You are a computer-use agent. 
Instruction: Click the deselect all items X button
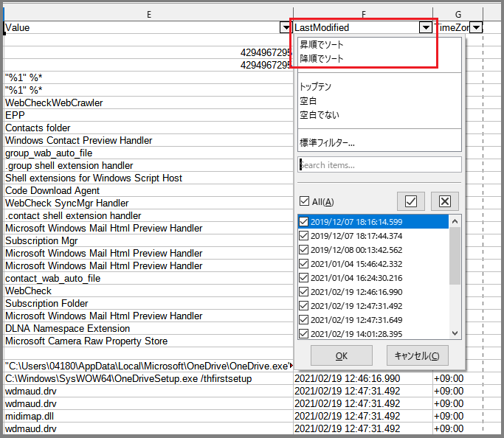(x=444, y=201)
